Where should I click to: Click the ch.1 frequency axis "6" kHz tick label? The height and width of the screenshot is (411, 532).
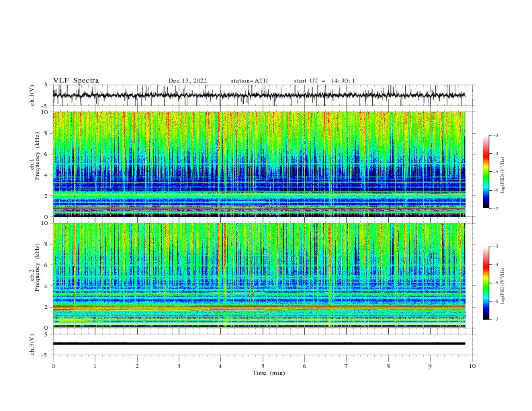46,154
